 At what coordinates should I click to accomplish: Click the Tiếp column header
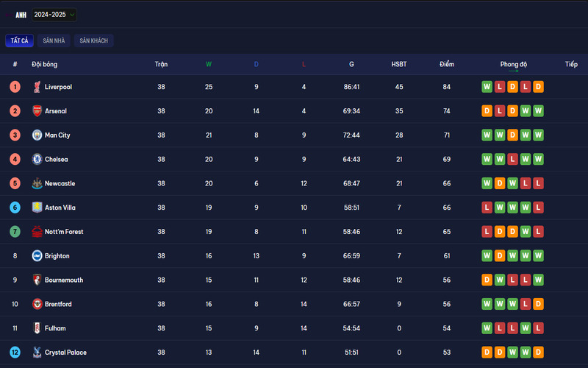point(571,64)
